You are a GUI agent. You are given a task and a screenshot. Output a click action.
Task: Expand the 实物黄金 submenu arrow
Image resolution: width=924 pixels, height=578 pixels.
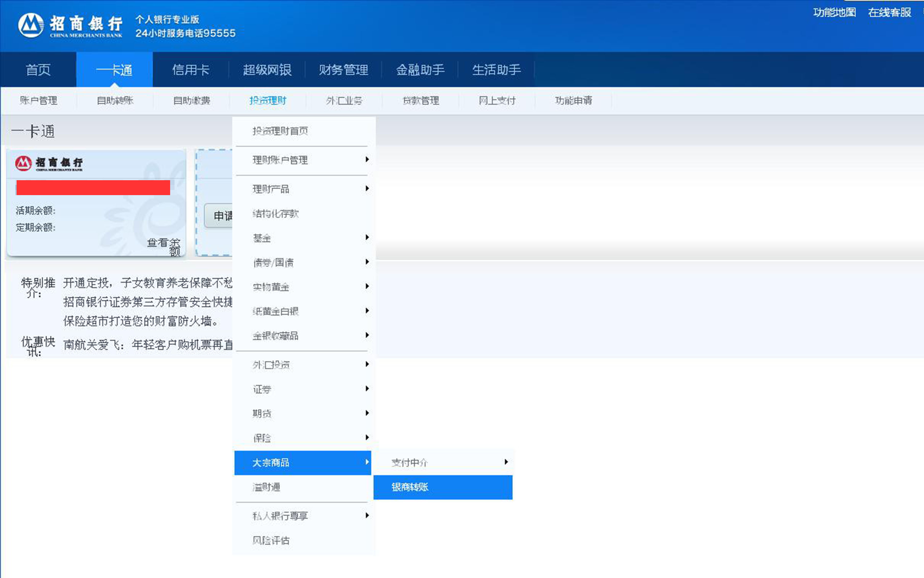(x=367, y=286)
